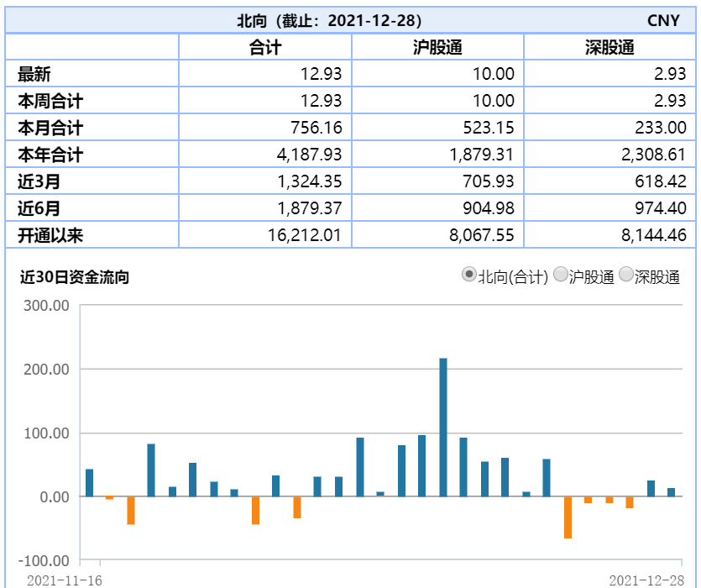The image size is (701, 588).
Task: Click the 深股通 column header in table
Action: point(609,47)
